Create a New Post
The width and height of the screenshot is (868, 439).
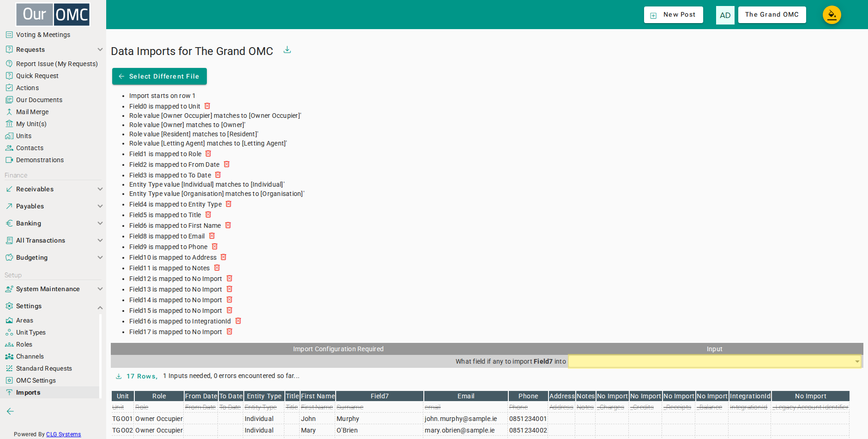pyautogui.click(x=673, y=15)
